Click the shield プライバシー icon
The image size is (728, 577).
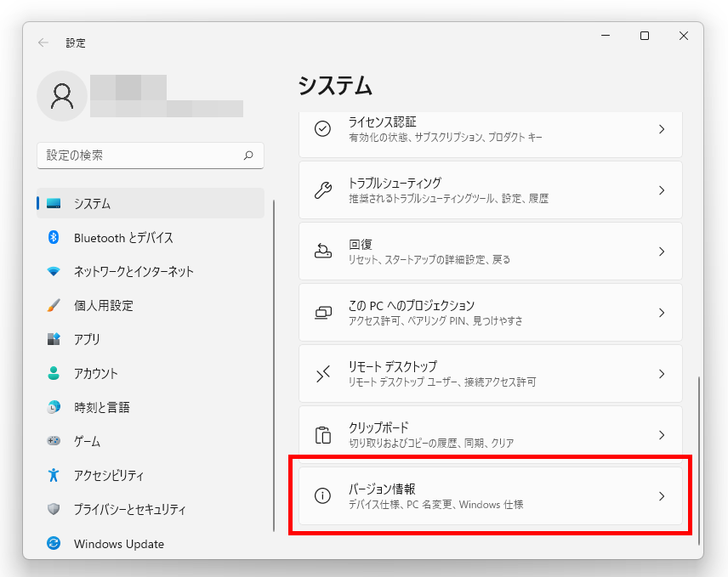click(x=54, y=509)
